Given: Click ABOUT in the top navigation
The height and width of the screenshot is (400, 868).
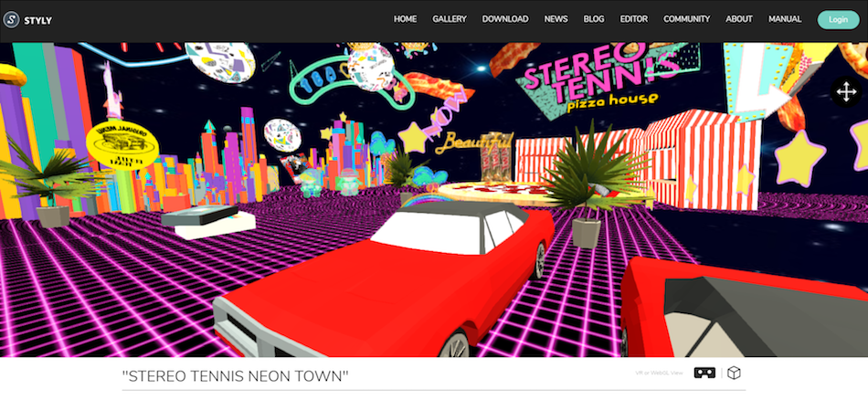Looking at the screenshot, I should pos(739,19).
